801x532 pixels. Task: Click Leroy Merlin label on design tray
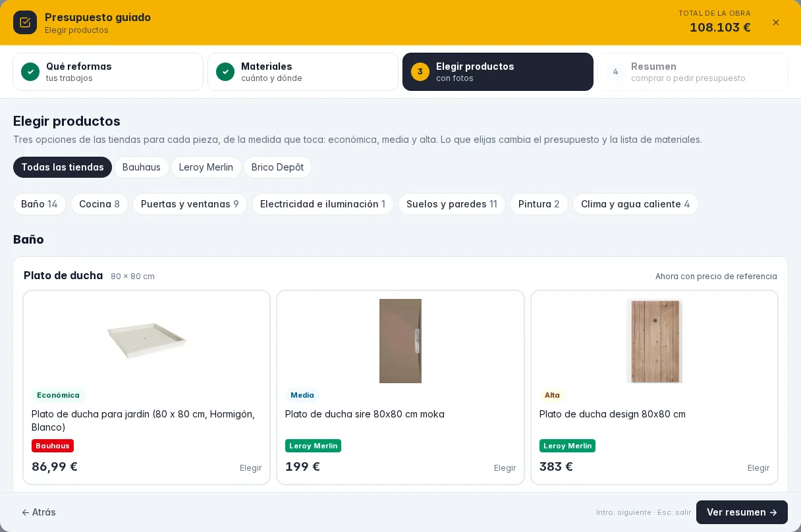[567, 446]
